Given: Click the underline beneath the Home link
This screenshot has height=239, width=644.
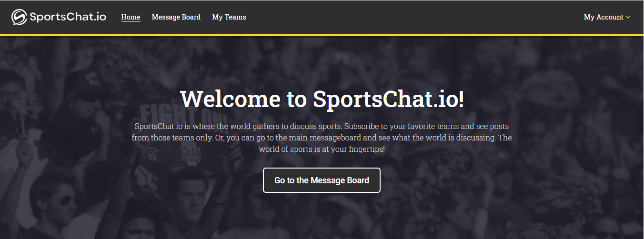Looking at the screenshot, I should (131, 22).
